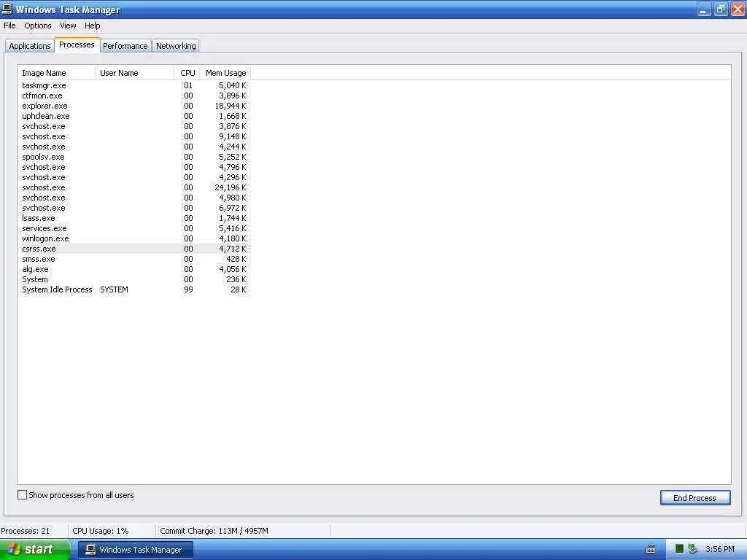Click the End Process button
The width and height of the screenshot is (747, 560).
(695, 497)
